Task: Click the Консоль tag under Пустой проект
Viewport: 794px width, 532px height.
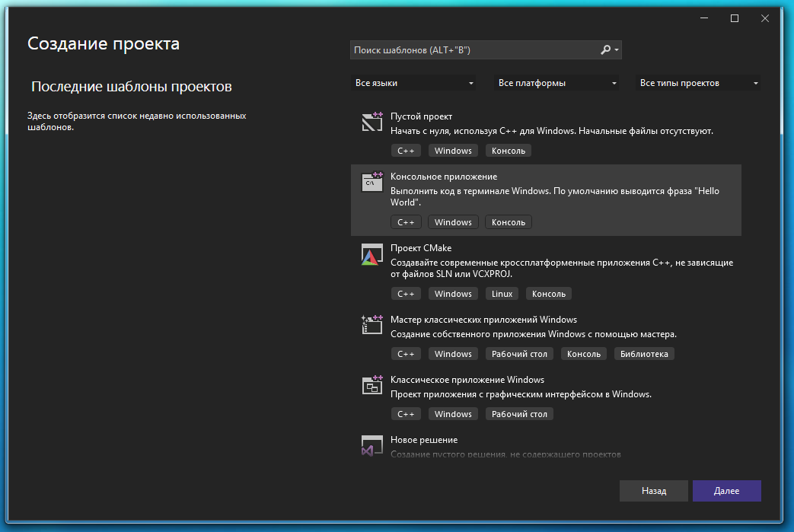Action: 509,151
